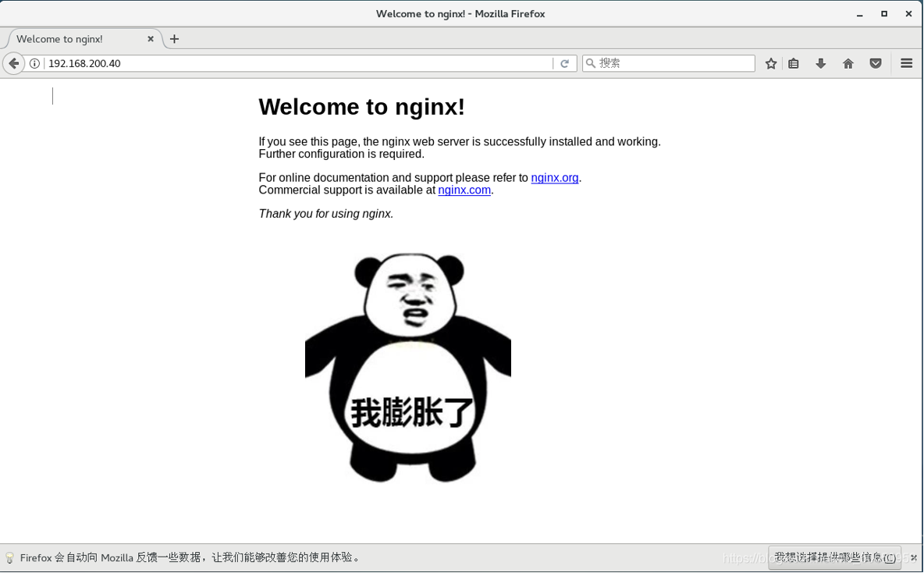Close the Firefox window
The height and width of the screenshot is (573, 924).
908,13
